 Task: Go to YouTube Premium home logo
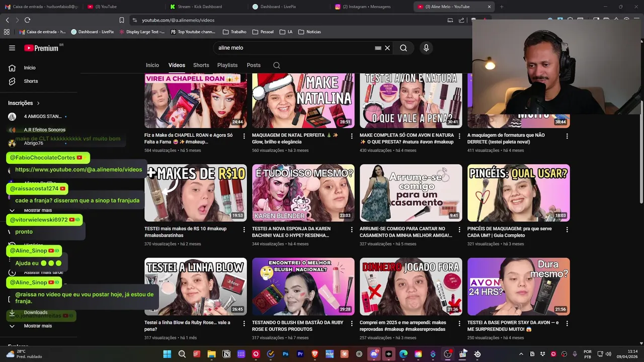tap(42, 48)
